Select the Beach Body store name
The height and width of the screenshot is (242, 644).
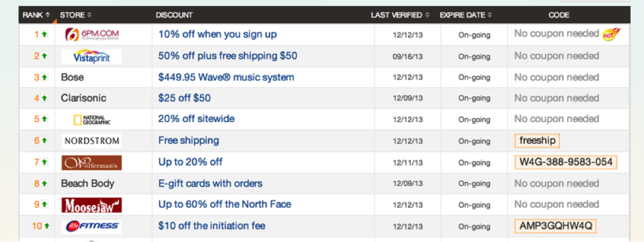(87, 183)
